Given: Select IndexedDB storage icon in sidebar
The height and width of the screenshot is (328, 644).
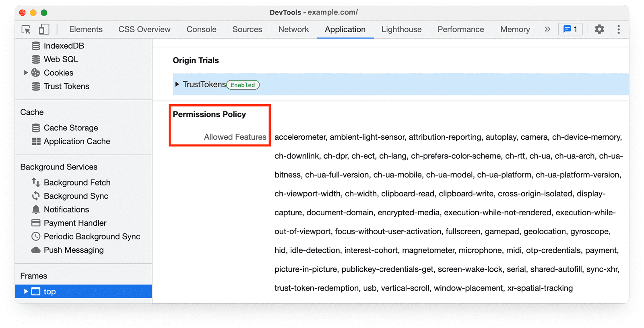Looking at the screenshot, I should pos(36,46).
